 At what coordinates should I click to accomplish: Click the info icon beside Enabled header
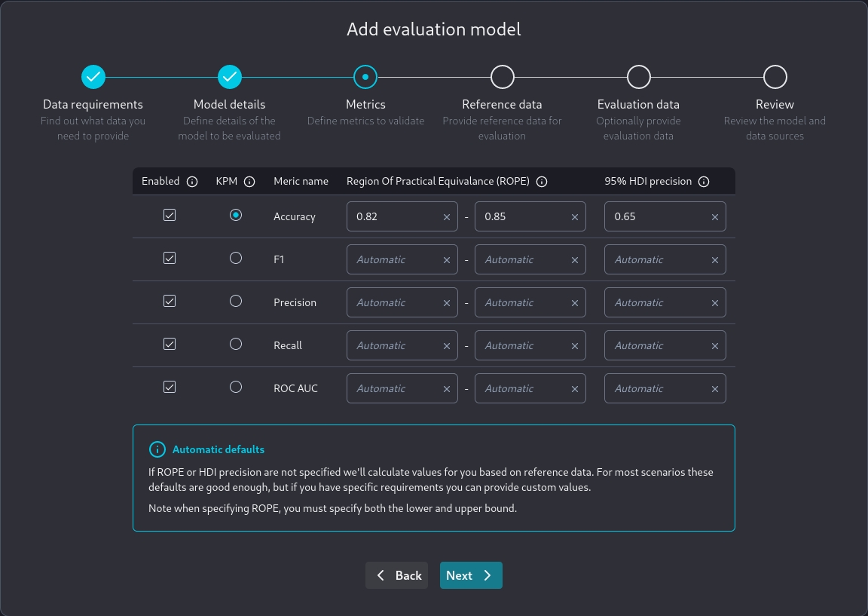[192, 182]
